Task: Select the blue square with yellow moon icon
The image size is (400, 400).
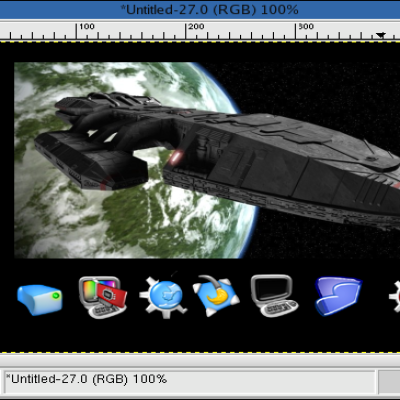Action: (x=216, y=296)
